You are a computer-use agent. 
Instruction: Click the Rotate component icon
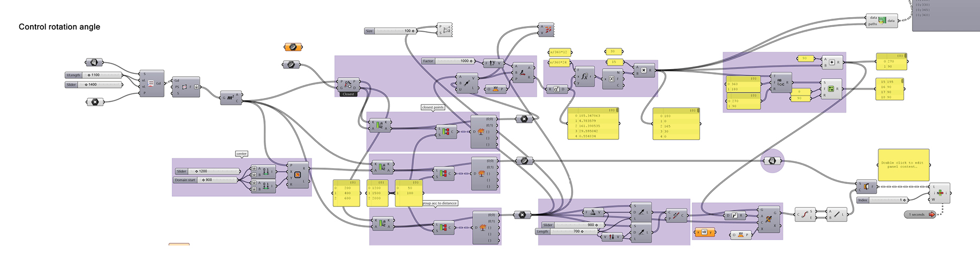click(769, 219)
